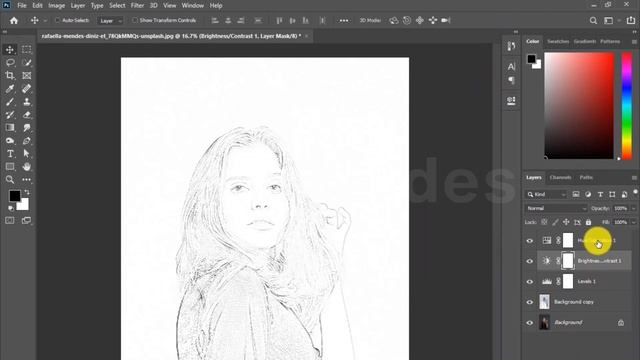Open the Filter menu
This screenshot has width=640, height=360.
pos(137,6)
